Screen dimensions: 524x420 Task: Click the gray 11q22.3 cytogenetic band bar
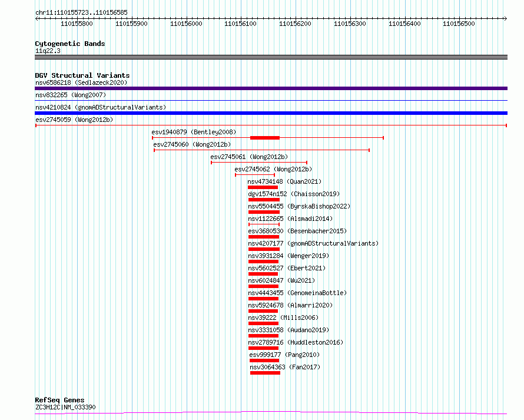coord(271,57)
